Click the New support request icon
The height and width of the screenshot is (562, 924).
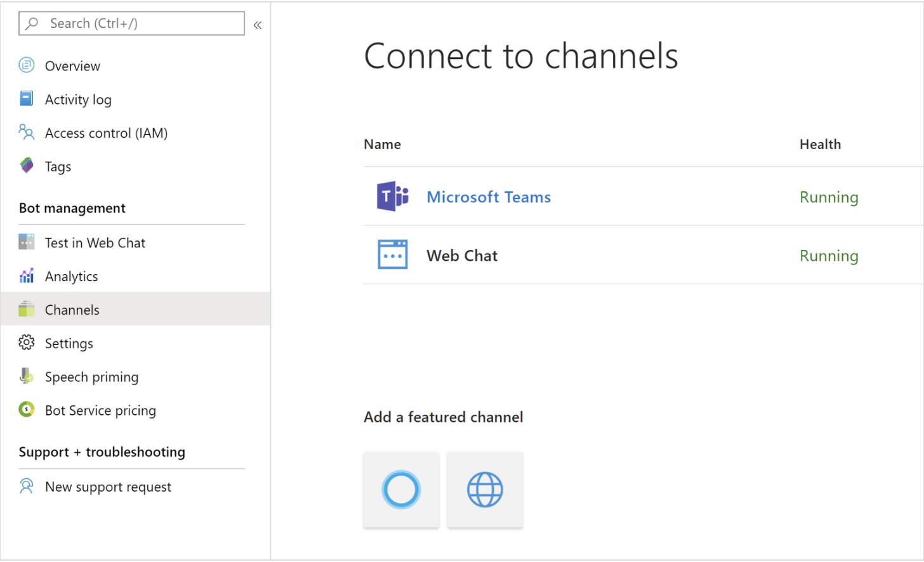pyautogui.click(x=27, y=486)
